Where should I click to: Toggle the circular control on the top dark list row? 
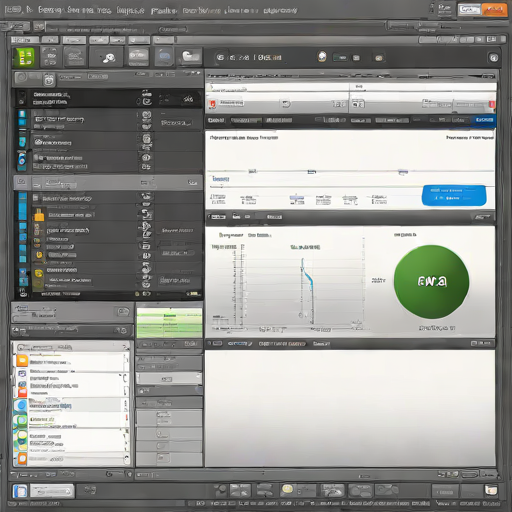(147, 101)
